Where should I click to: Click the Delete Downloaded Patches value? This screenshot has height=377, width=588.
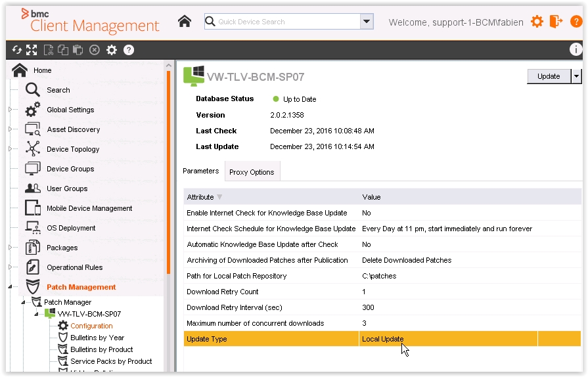[407, 260]
